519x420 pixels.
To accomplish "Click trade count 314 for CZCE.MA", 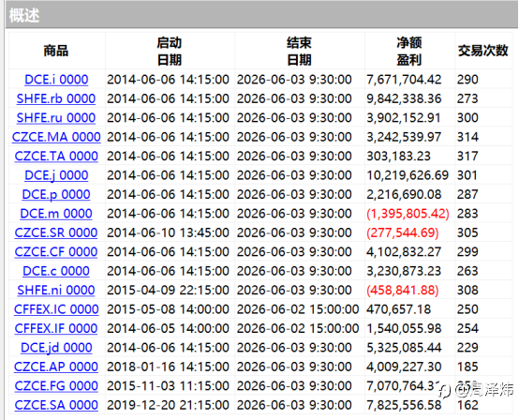I will (x=467, y=137).
